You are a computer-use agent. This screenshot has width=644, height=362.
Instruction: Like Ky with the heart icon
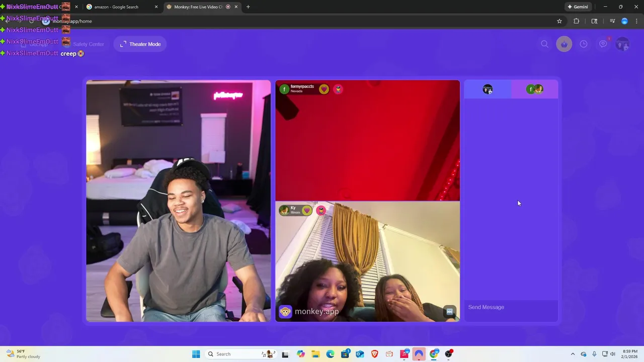pyautogui.click(x=307, y=210)
